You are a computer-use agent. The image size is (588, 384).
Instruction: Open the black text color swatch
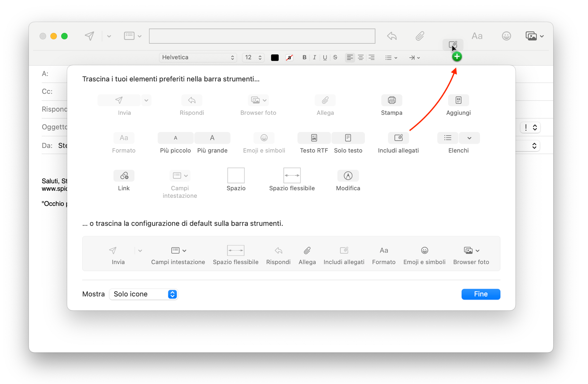coord(274,57)
